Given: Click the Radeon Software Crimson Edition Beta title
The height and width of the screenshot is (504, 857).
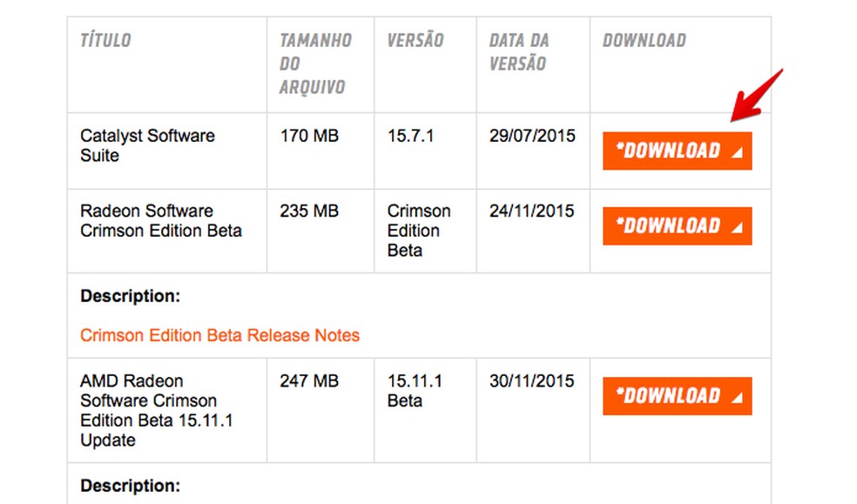Looking at the screenshot, I should 161,221.
